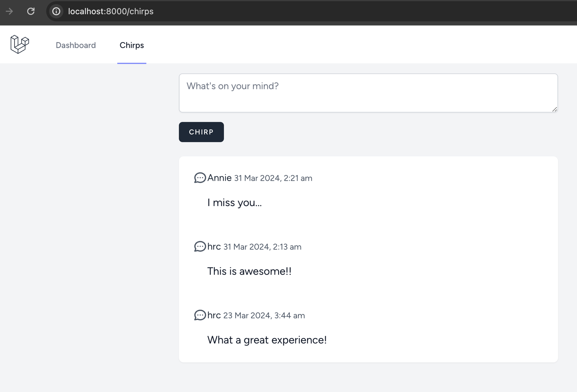Click the chat bubble icon on hrc's 2:13 am chirp
The height and width of the screenshot is (392, 577).
(x=200, y=246)
